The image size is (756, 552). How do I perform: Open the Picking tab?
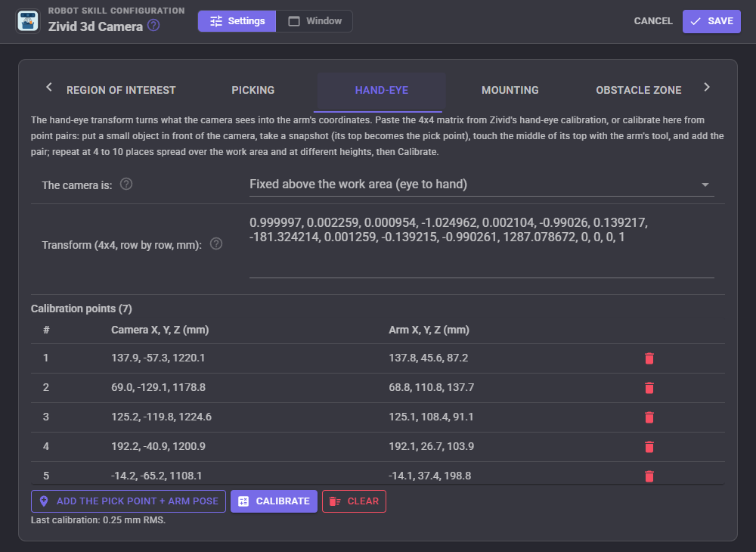[x=253, y=90]
